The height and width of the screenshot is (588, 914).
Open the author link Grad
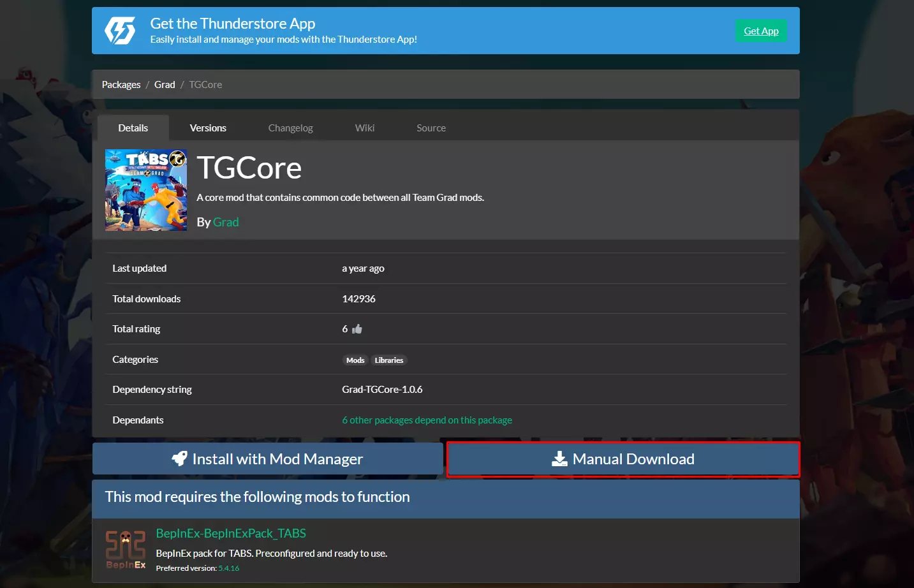click(x=226, y=222)
